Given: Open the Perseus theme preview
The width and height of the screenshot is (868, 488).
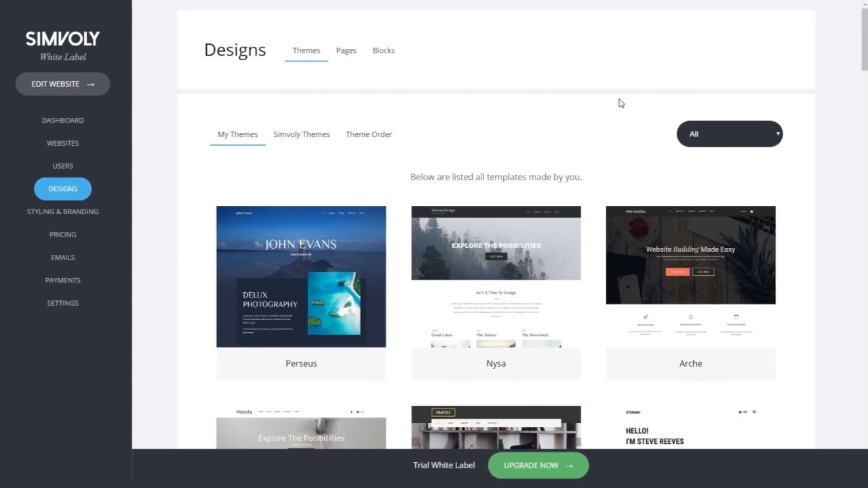Looking at the screenshot, I should pos(300,277).
